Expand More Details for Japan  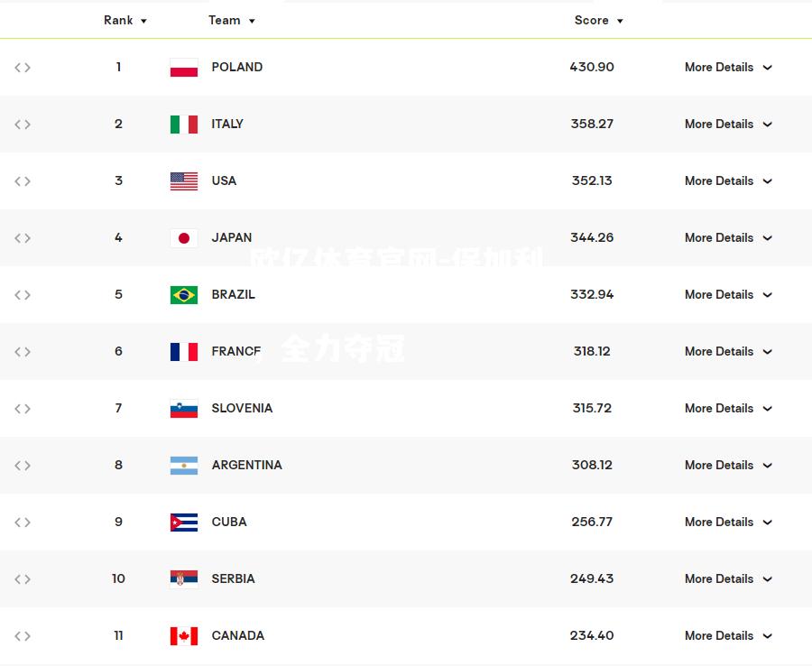click(729, 237)
